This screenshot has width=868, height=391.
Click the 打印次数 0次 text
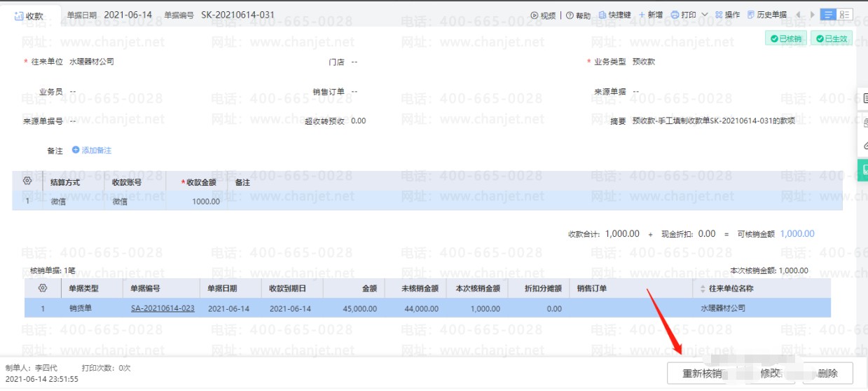point(106,368)
